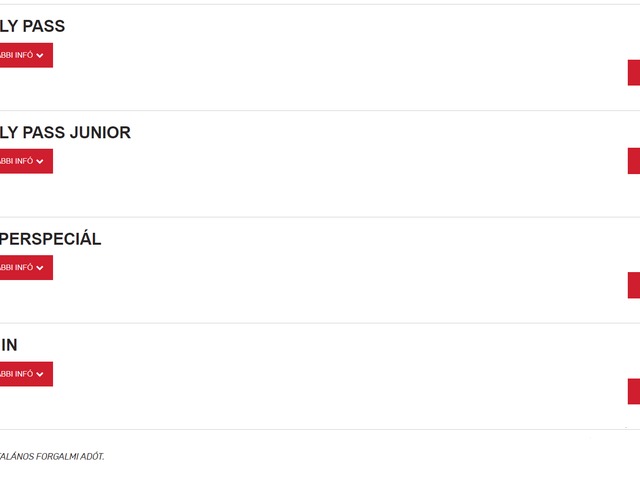Select the IN heading text
Image resolution: width=640 pixels, height=480 pixels.
(9, 345)
